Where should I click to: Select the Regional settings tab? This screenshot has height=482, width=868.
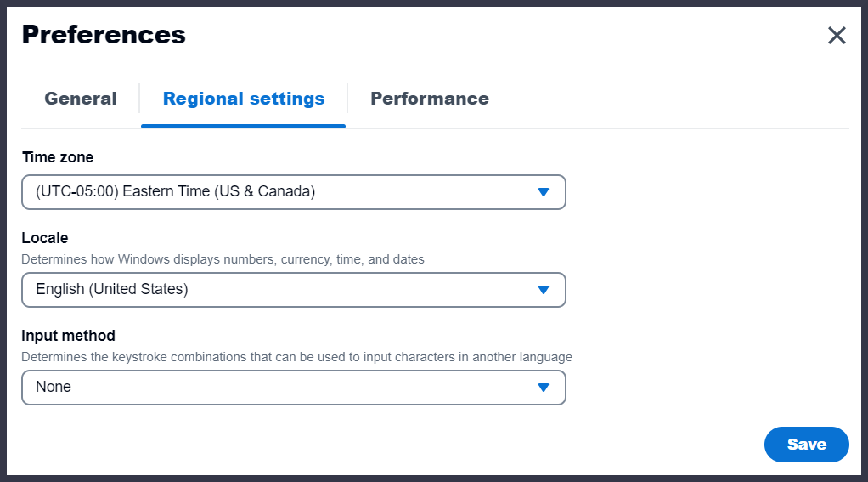pyautogui.click(x=244, y=99)
